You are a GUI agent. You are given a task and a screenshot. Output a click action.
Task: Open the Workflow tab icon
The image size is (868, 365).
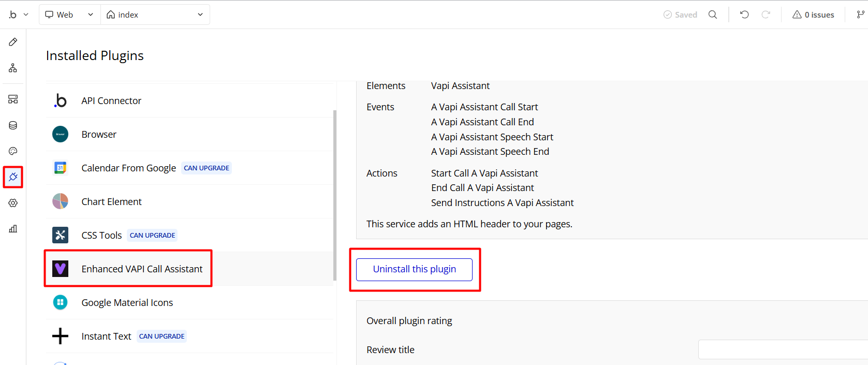13,68
